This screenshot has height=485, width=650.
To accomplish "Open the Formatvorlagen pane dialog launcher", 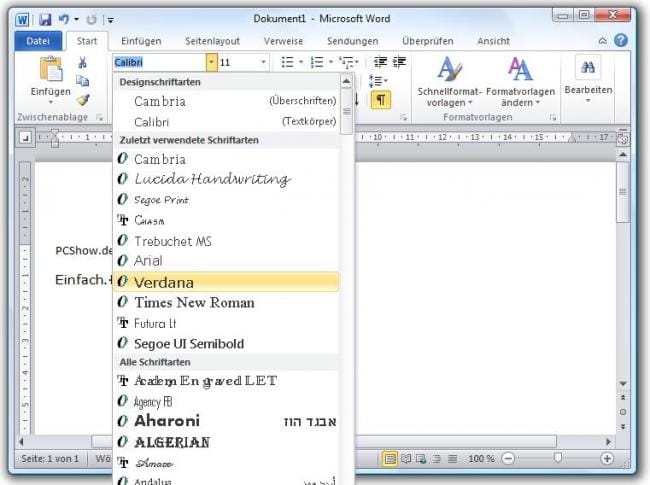I will click(x=553, y=118).
